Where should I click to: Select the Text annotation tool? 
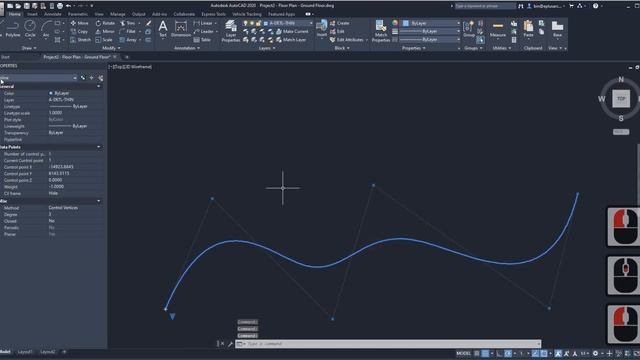click(162, 29)
